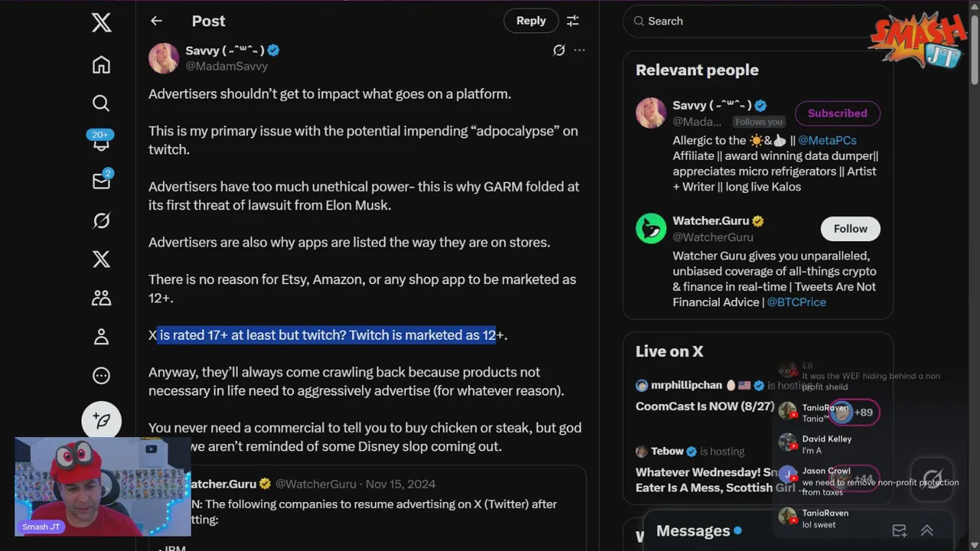Open Profile person icon in sidebar
The height and width of the screenshot is (551, 980).
pos(101,337)
